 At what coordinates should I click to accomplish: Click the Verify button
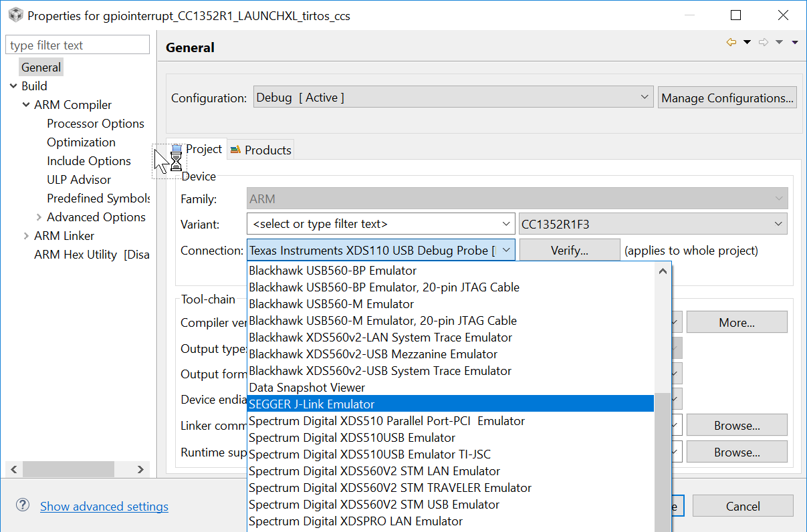click(x=569, y=249)
